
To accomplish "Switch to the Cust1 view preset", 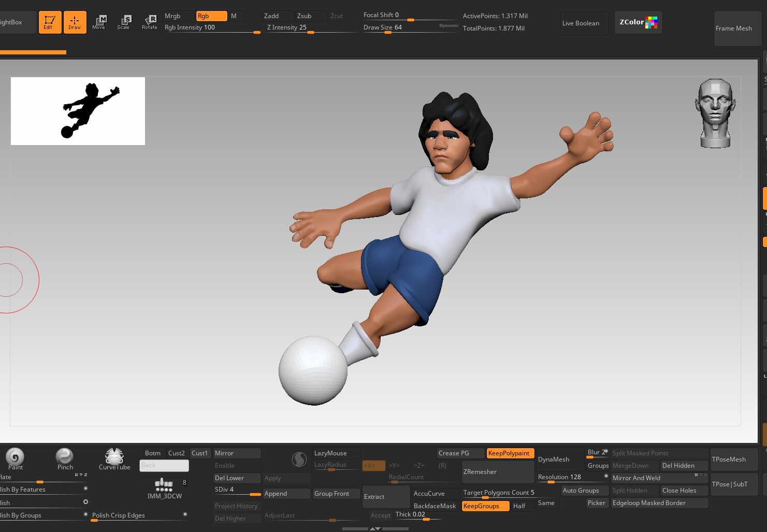I will 200,453.
